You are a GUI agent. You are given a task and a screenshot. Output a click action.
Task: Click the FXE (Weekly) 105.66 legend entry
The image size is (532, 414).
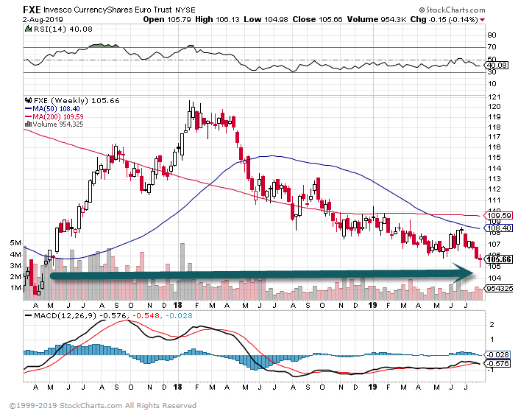click(77, 100)
